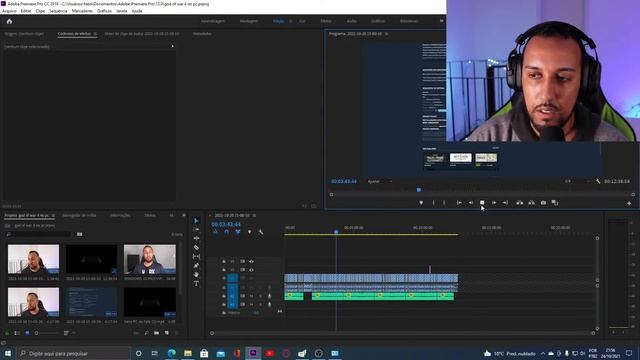Open Comparison View in Program monitor
Viewport: 640px width, 360px height.
(555, 202)
